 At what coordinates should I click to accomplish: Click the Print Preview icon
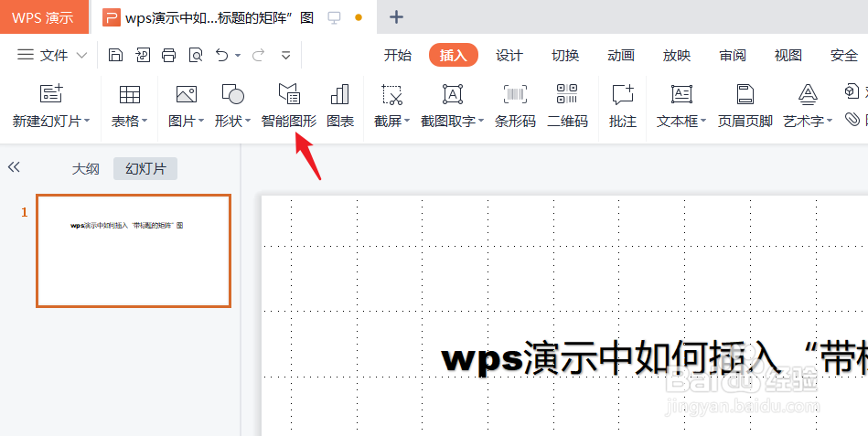196,55
